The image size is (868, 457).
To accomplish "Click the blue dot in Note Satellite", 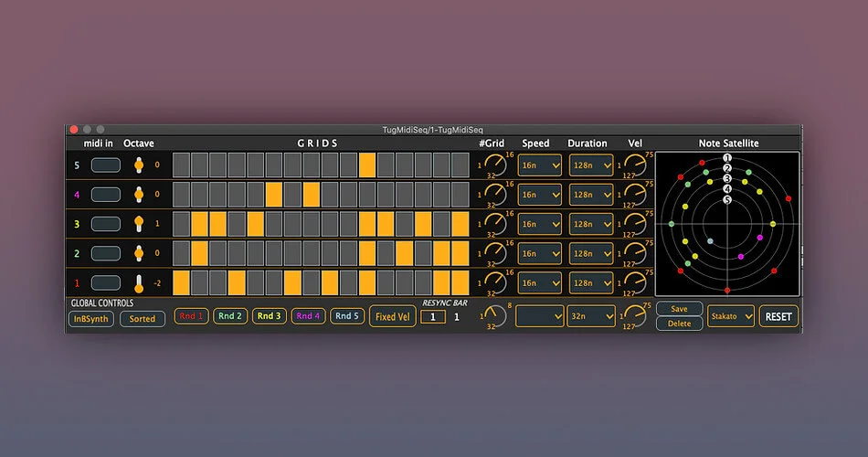I will 710,241.
